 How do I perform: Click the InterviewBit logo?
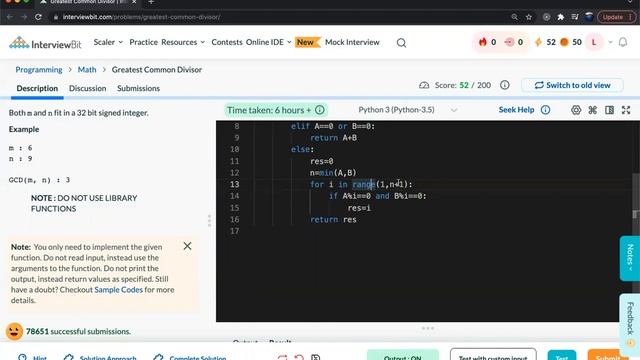click(x=45, y=43)
